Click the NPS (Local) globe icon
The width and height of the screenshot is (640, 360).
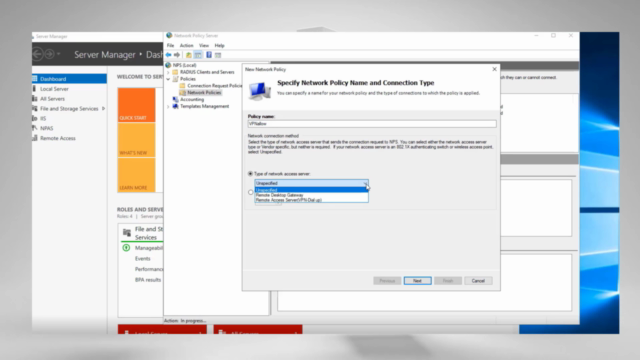168,65
